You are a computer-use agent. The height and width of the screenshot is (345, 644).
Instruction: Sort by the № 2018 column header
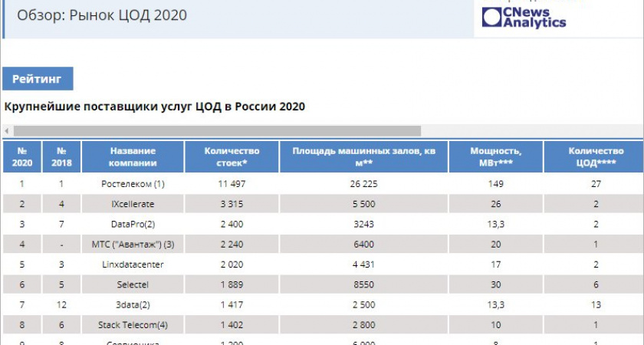coord(61,157)
